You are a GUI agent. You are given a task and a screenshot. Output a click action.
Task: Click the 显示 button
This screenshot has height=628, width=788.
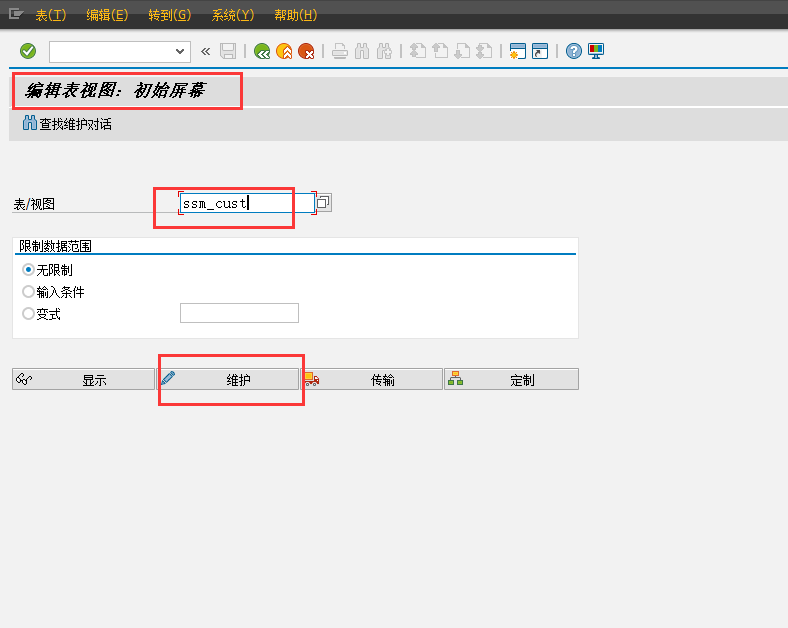coord(83,379)
